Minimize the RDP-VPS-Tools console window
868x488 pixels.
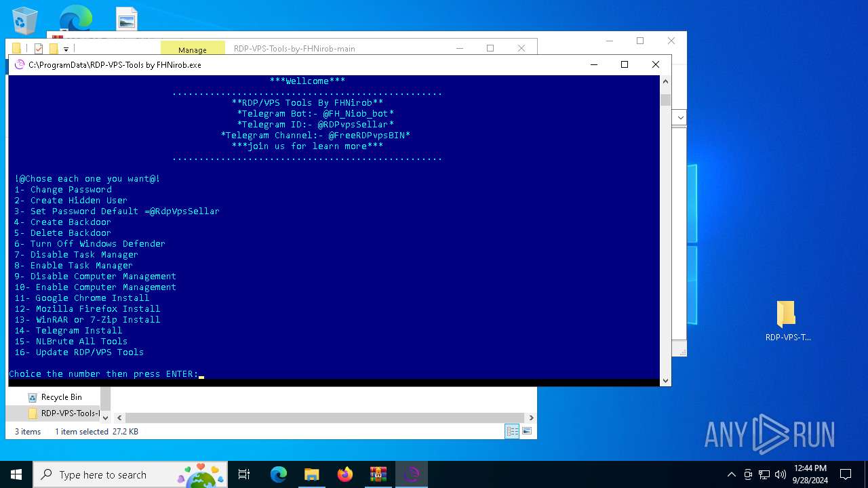594,65
